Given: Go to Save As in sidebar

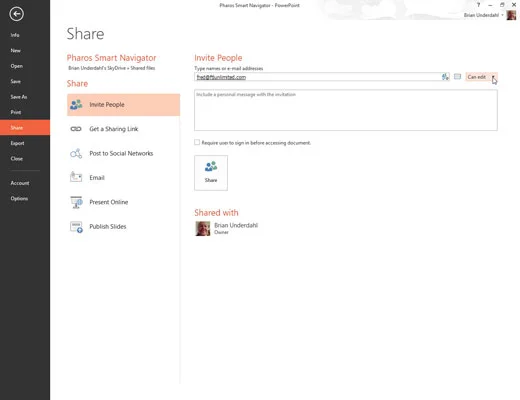Looking at the screenshot, I should tap(19, 97).
